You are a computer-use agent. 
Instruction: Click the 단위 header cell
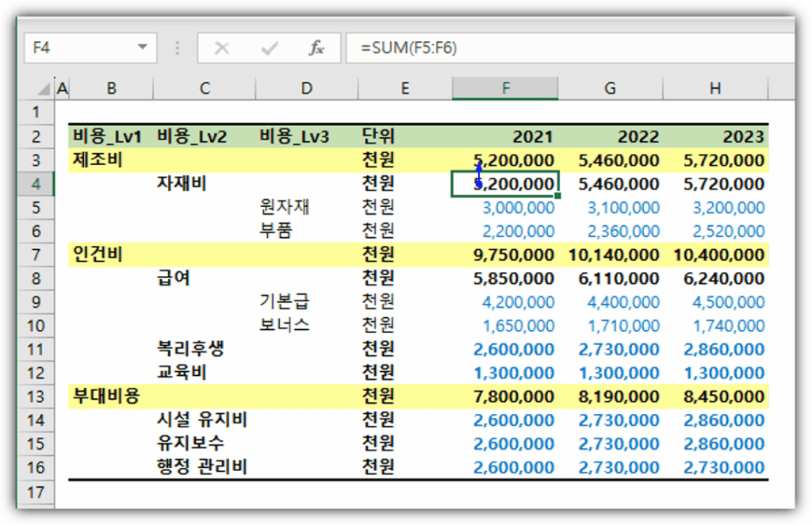pyautogui.click(x=405, y=136)
